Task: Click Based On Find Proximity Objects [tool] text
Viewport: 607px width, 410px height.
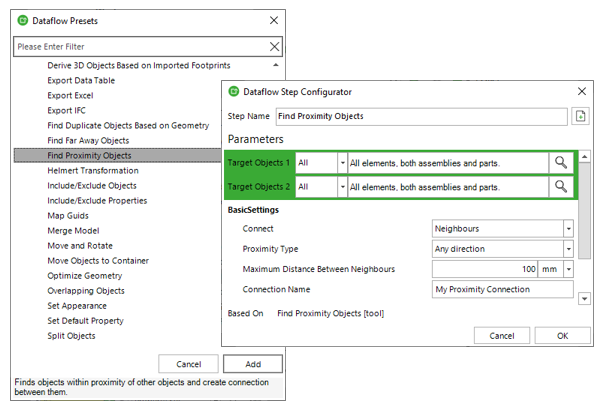Action: coord(331,313)
